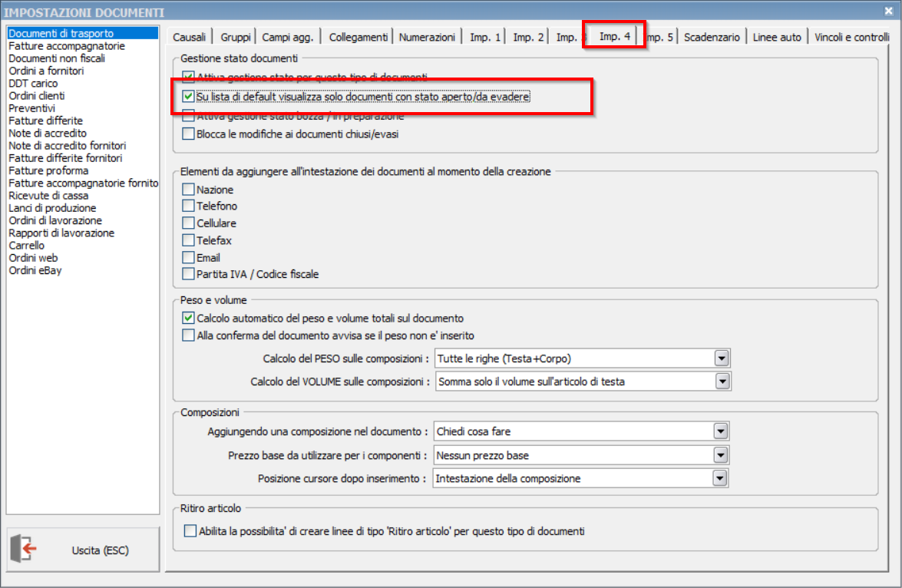
Task: Select 'Lanci di produzione' in list
Action: tap(82, 208)
